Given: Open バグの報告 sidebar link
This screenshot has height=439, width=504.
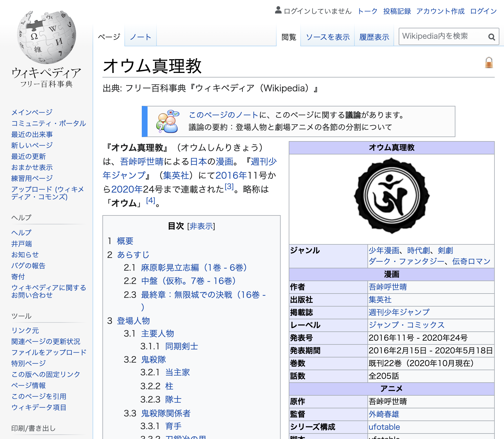Looking at the screenshot, I should pyautogui.click(x=28, y=266).
